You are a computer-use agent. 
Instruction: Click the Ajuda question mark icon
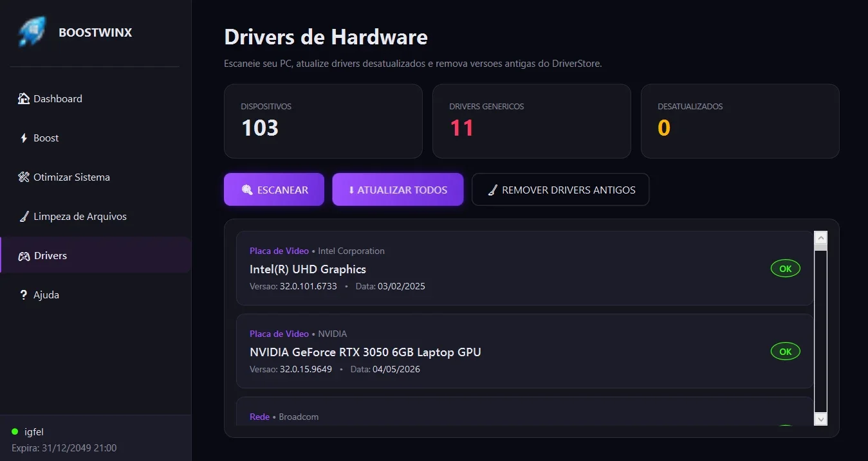click(x=24, y=294)
